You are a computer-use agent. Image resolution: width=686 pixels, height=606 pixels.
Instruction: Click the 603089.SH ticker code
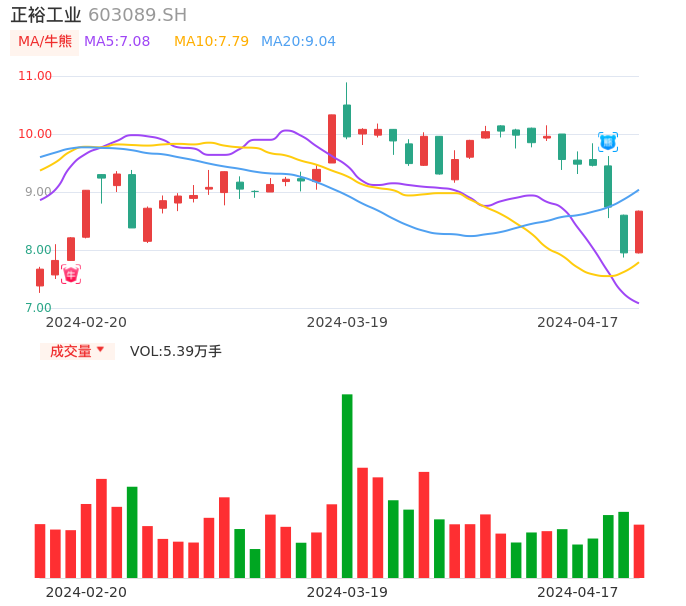[137, 15]
